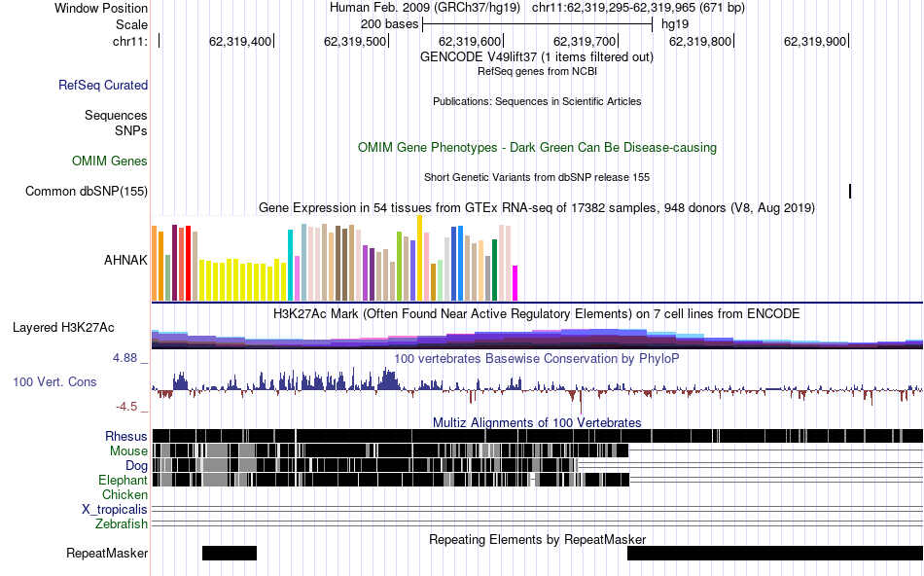Click the Publications: Sequences in Scientific Articles title
This screenshot has width=924, height=576.
coord(537,101)
